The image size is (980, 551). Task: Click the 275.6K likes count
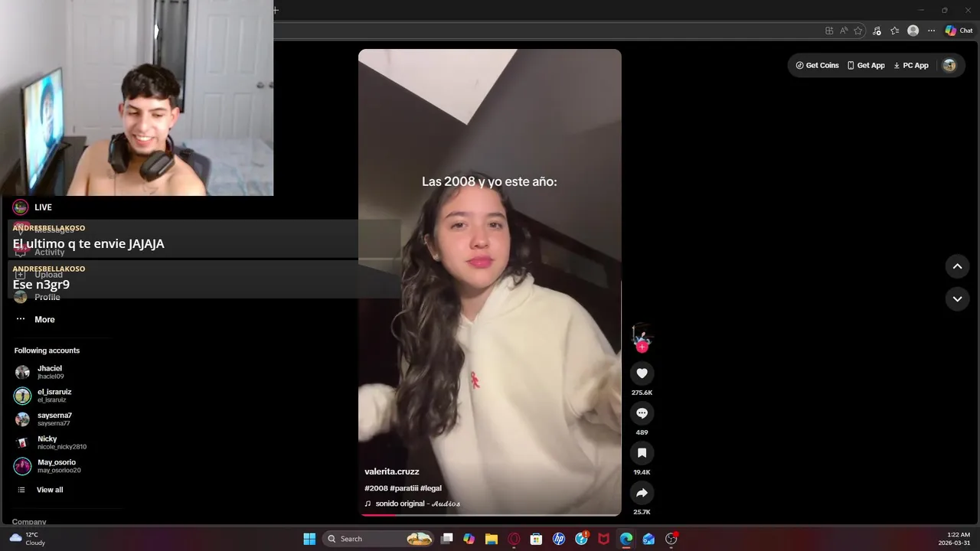click(x=642, y=393)
